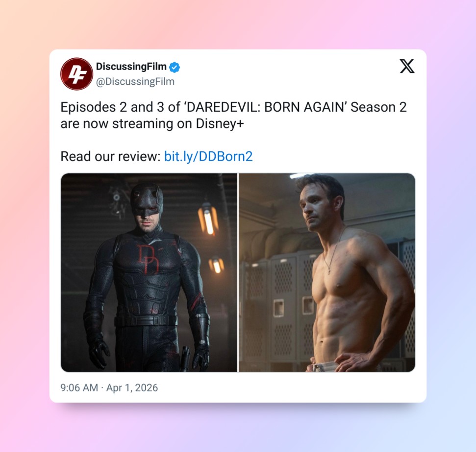This screenshot has width=476, height=452.
Task: Click the cross necklace pendant
Action: tap(330, 270)
